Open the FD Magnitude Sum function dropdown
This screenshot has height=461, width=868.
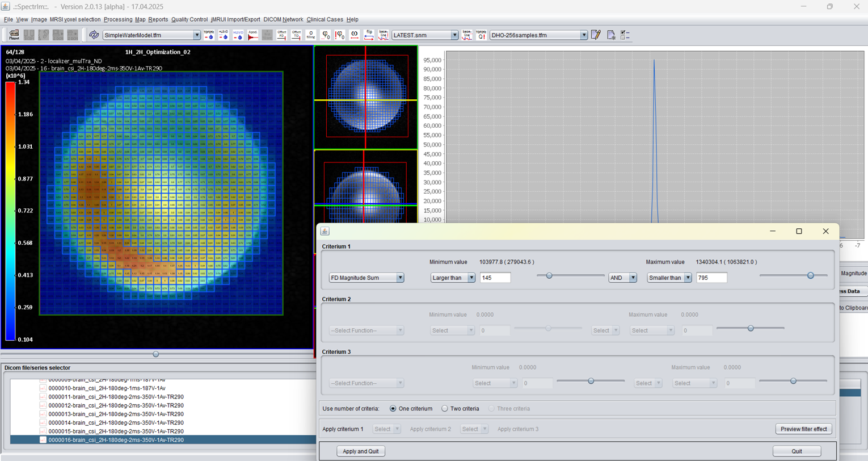400,278
